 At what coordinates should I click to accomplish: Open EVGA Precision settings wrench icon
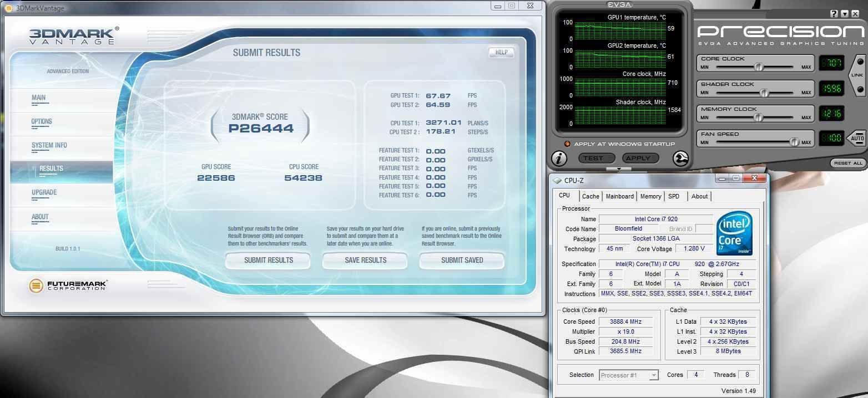click(x=681, y=159)
